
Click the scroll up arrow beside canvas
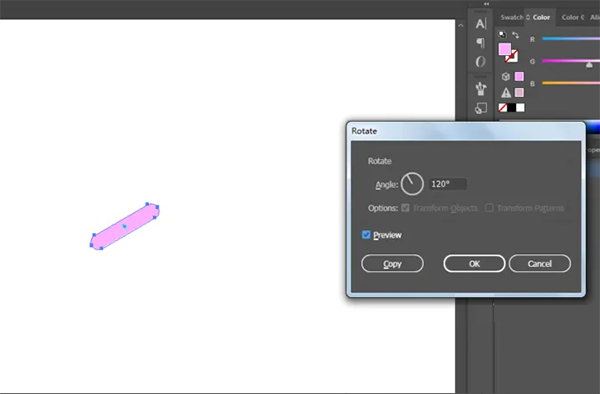tap(461, 26)
